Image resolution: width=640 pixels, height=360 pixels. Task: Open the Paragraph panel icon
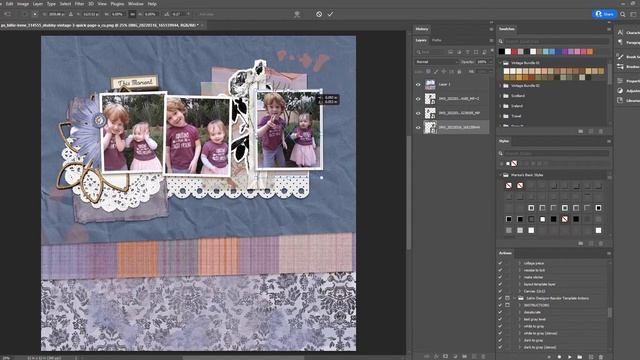[620, 42]
